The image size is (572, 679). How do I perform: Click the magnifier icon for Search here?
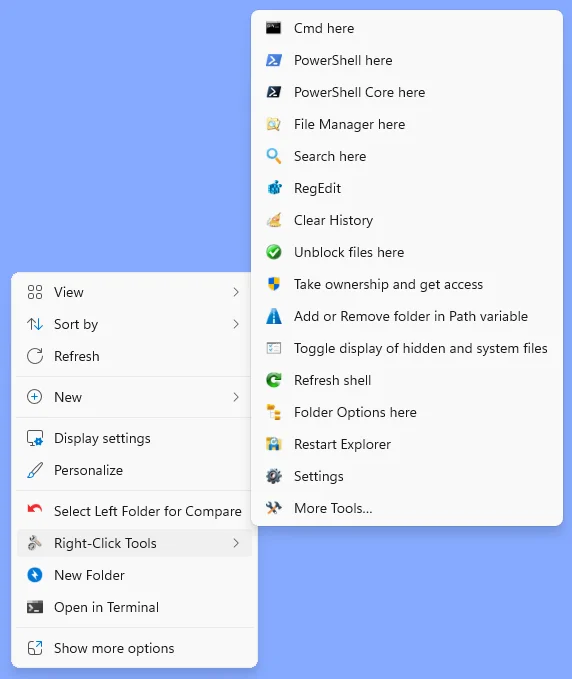[274, 156]
